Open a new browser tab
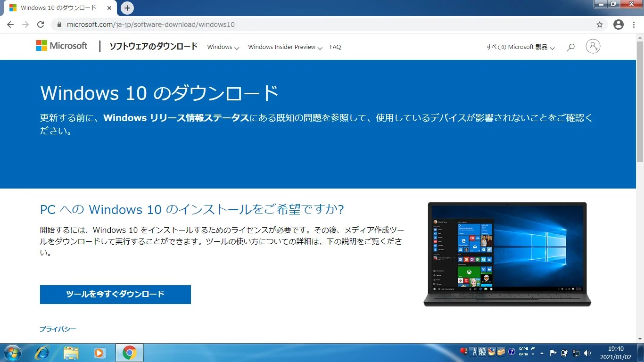 (x=127, y=8)
